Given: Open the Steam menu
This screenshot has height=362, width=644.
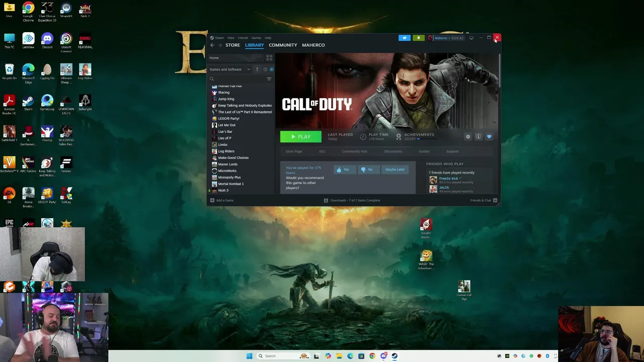Looking at the screenshot, I should 219,38.
